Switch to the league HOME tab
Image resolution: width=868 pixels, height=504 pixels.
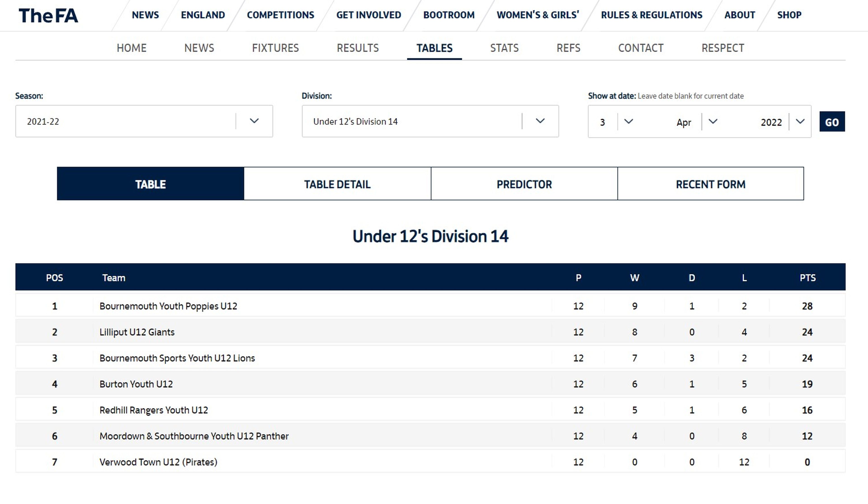(x=132, y=48)
